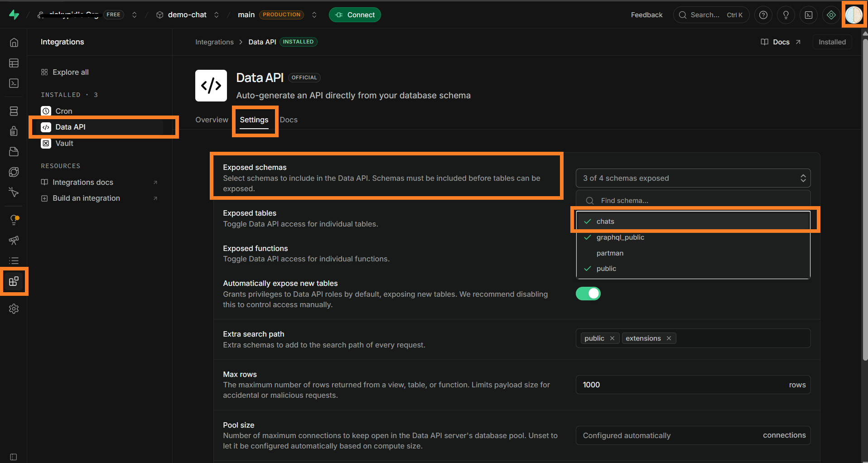Image resolution: width=868 pixels, height=463 pixels.
Task: Open the '3 of 4 schemas exposed' dropdown
Action: (x=693, y=178)
